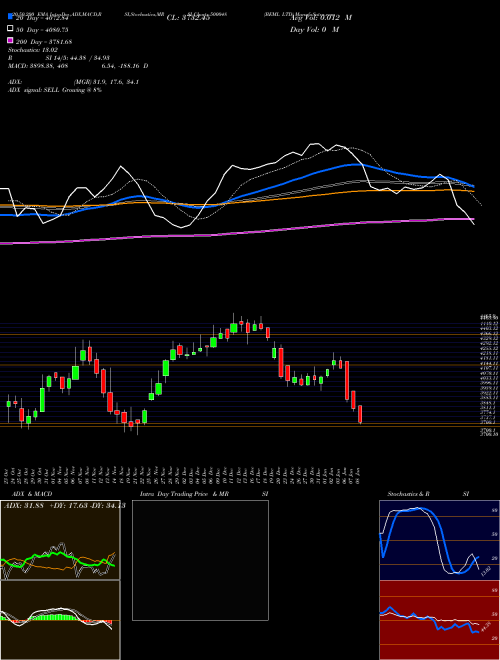Select the '200 Day - 3781.68' label

[44, 41]
